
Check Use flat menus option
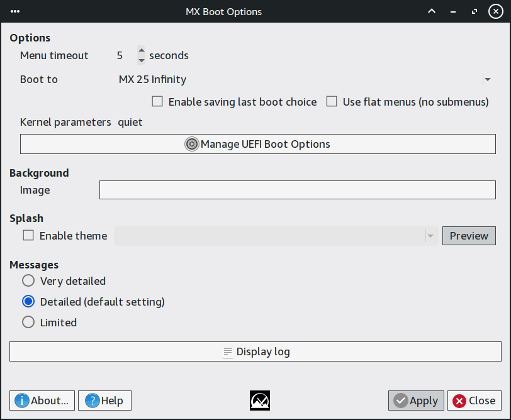[x=332, y=101]
